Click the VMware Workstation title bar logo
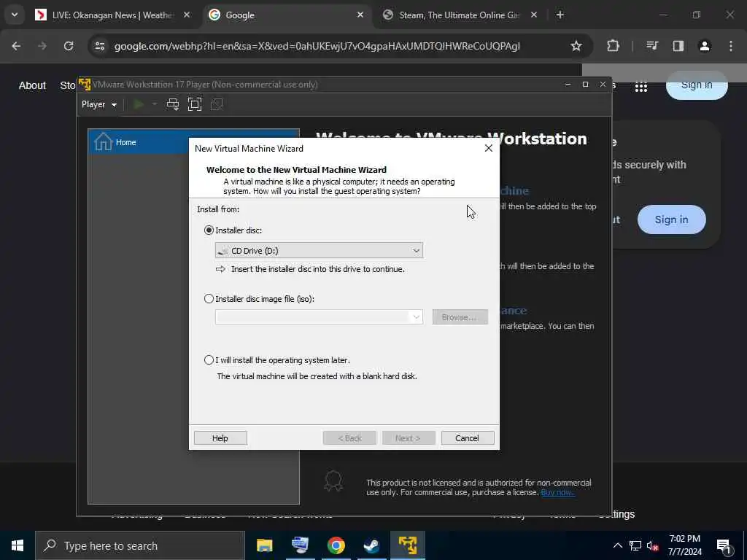The width and height of the screenshot is (747, 560). 85,85
